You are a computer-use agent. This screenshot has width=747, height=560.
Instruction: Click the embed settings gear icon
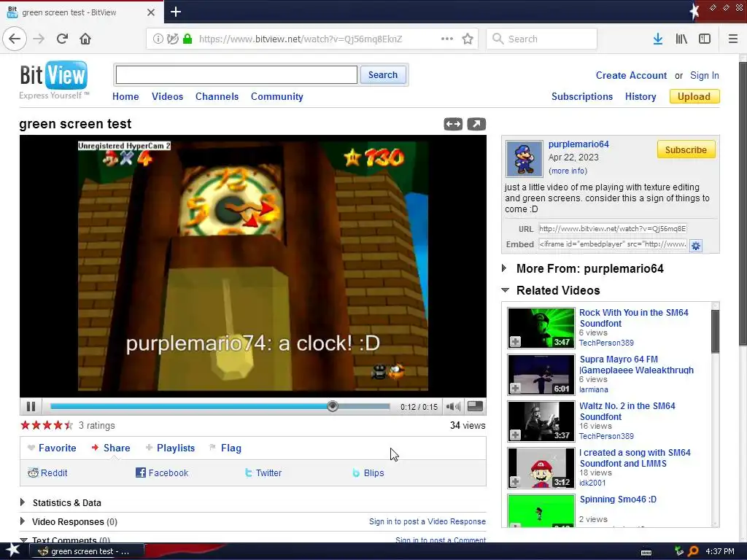[695, 245]
